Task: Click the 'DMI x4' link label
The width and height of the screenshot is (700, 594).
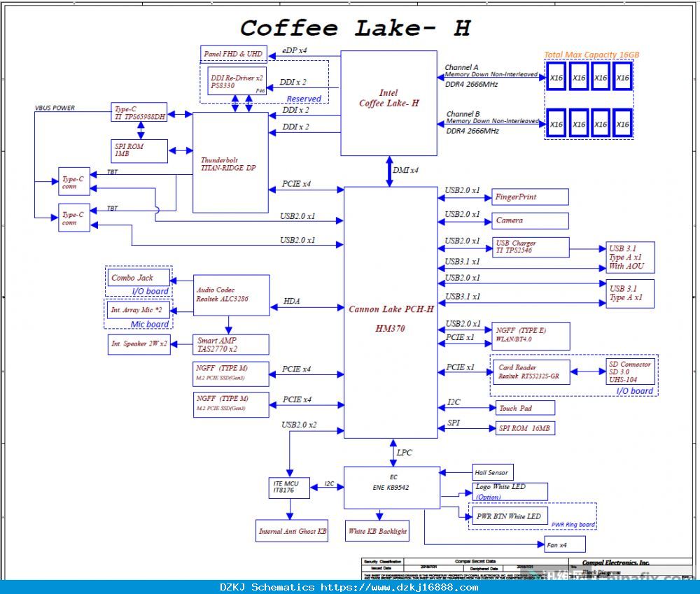Action: click(405, 170)
